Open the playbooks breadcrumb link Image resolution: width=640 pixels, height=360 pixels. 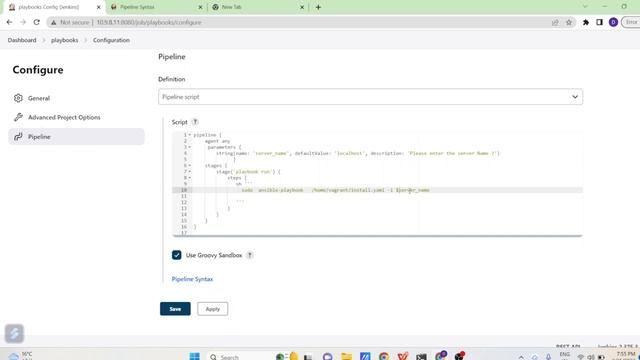[64, 40]
